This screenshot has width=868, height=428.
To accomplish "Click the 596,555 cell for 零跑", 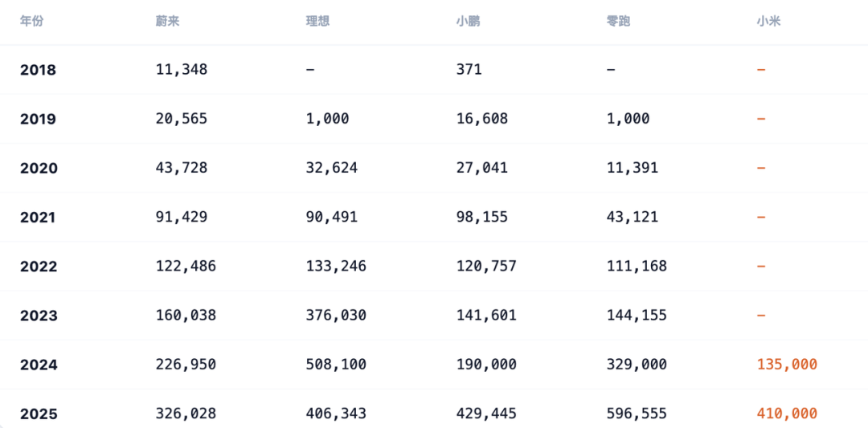I will coord(637,414).
